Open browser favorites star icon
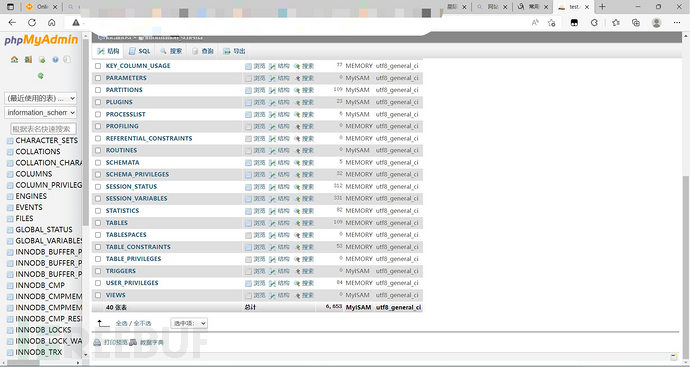Screen dimensions: 690x367 tap(616, 22)
